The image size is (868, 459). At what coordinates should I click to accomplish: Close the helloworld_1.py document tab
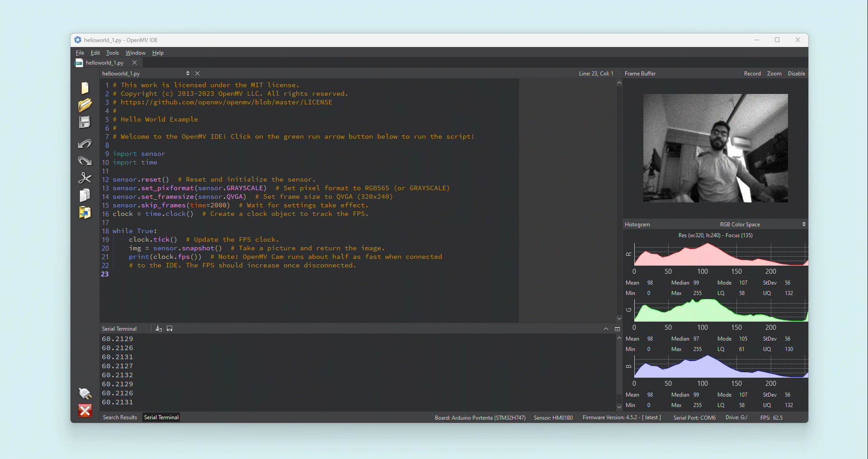[x=134, y=63]
